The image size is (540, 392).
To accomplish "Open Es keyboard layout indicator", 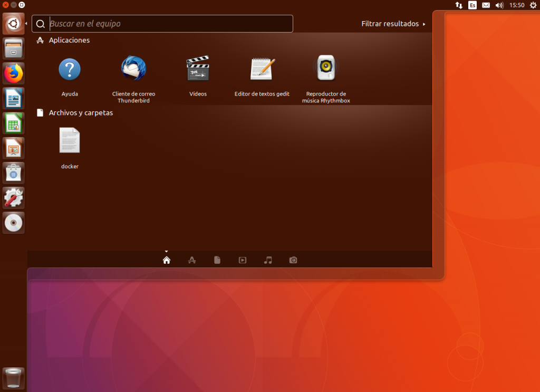I will (x=472, y=5).
